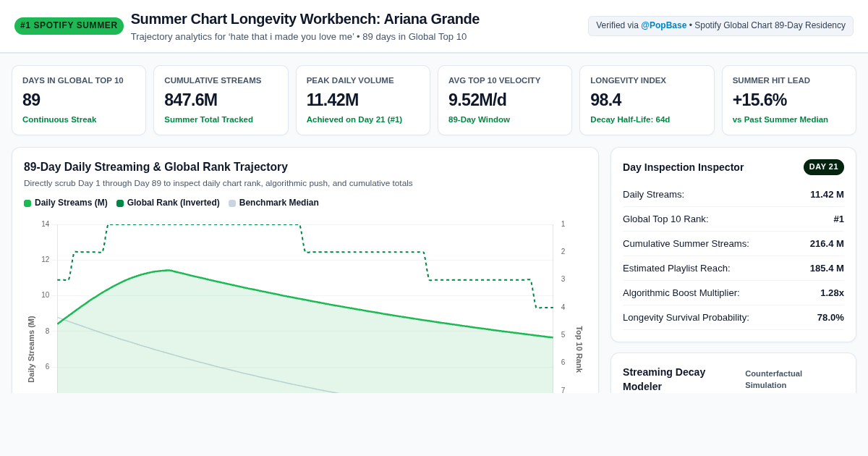Open the @PopBase verification link
Screen dimensions: 868x456
pos(663,25)
